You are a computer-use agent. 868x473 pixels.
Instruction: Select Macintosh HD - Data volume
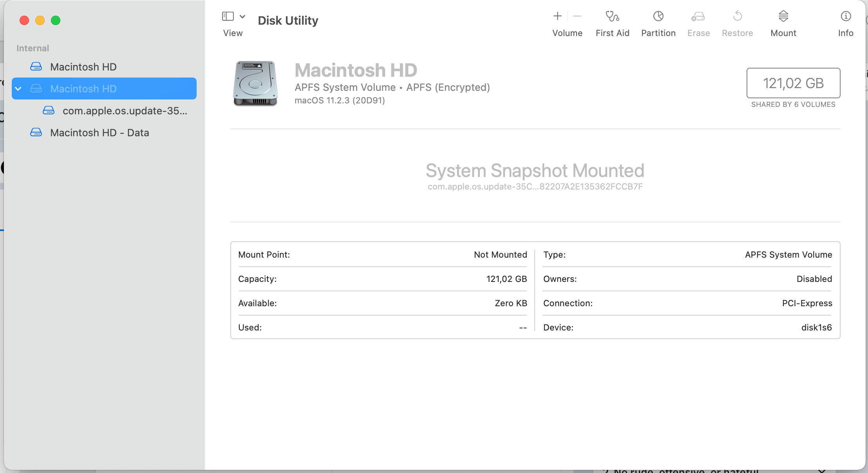[x=99, y=133]
